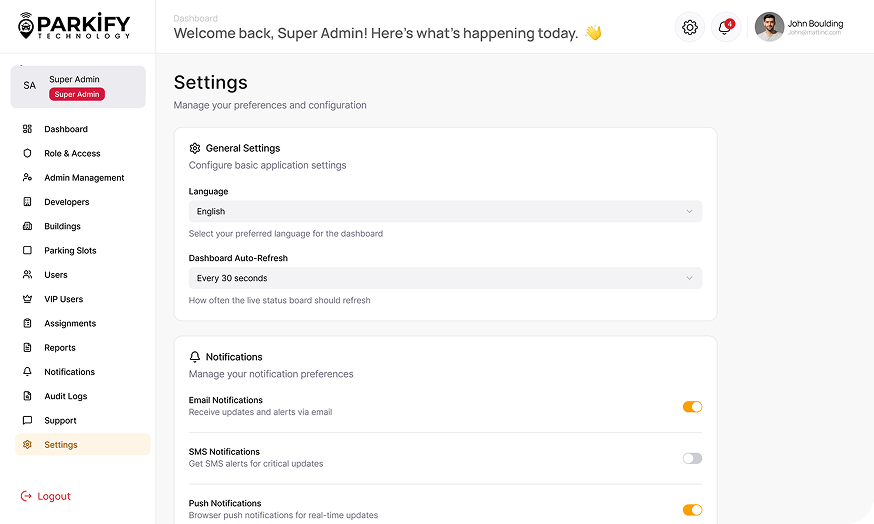Click John Boulding's avatar photo
874x524 pixels.
click(769, 27)
